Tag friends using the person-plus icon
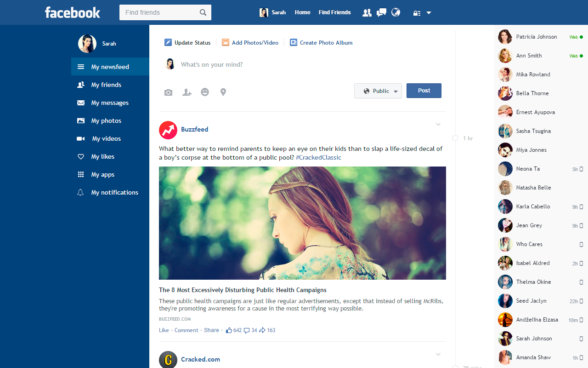This screenshot has width=588, height=368. tap(187, 92)
